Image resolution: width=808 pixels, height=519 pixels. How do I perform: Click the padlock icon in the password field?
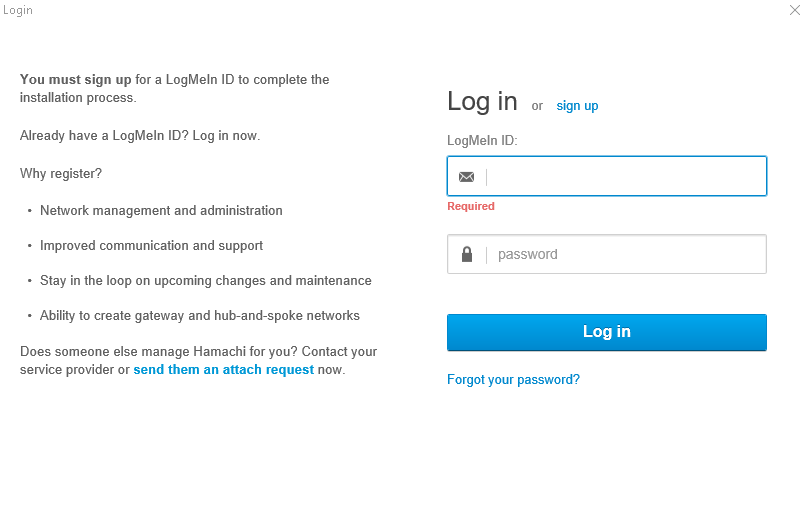466,255
